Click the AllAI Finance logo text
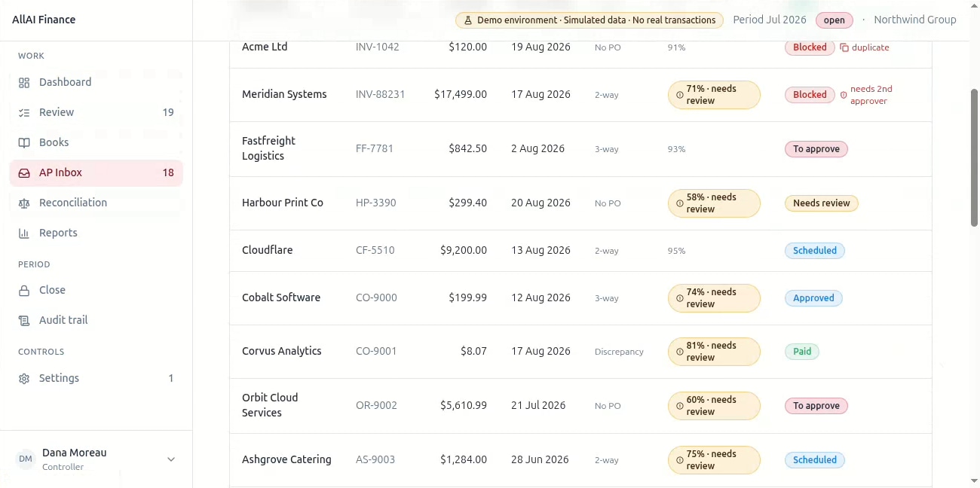Screen dimensions: 980x488 pos(44,20)
